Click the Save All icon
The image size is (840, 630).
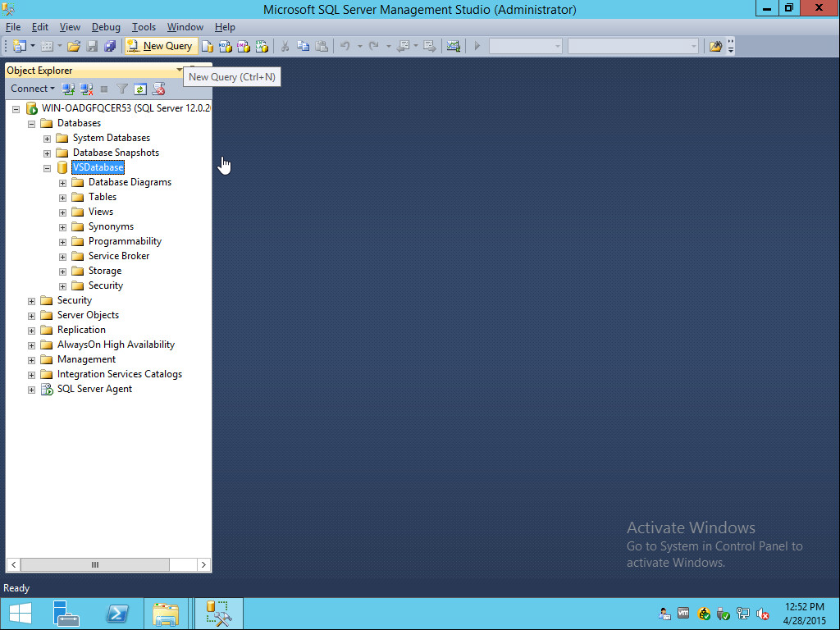click(110, 46)
